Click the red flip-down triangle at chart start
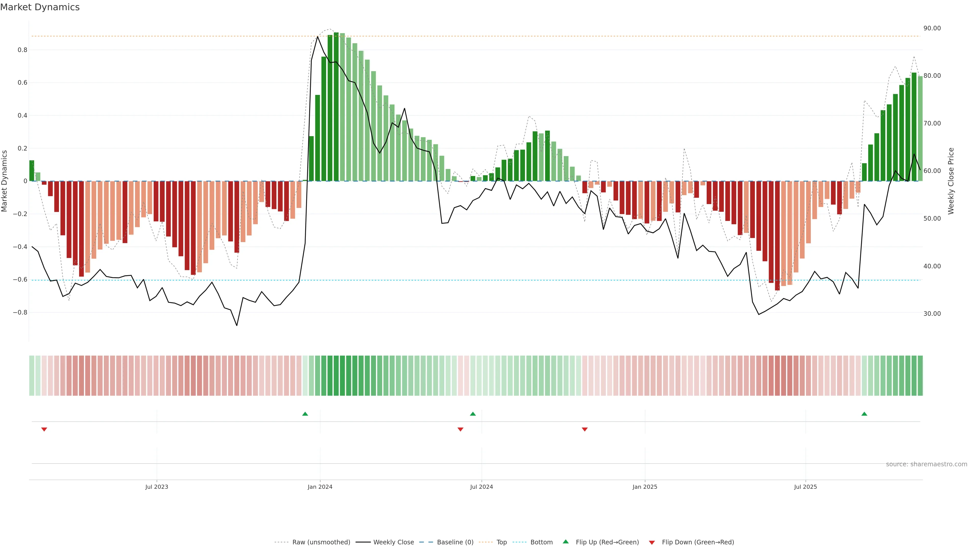 [x=44, y=429]
